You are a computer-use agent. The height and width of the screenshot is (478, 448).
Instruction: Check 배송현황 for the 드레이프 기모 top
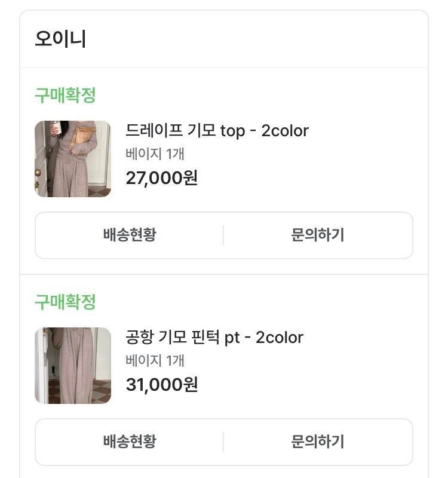click(x=130, y=235)
